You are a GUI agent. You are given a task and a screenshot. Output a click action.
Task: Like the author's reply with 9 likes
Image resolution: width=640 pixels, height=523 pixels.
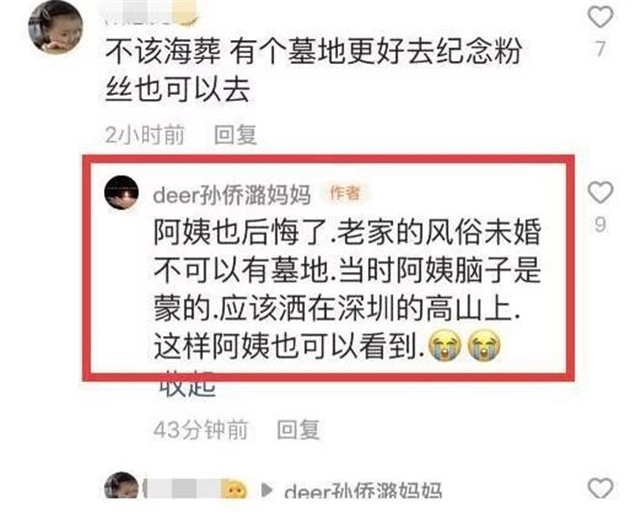[x=600, y=192]
